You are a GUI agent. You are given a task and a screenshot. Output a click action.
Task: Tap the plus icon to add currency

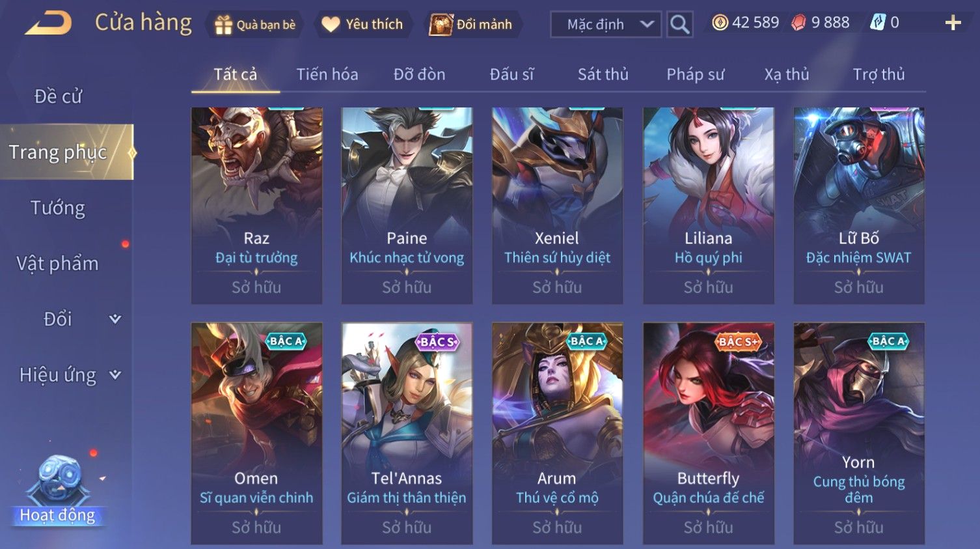[953, 23]
